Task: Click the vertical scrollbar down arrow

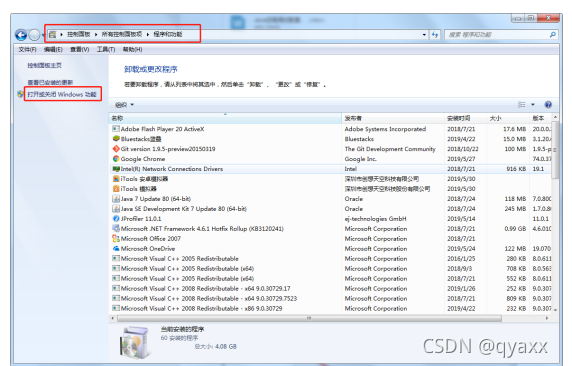Action: (555, 310)
